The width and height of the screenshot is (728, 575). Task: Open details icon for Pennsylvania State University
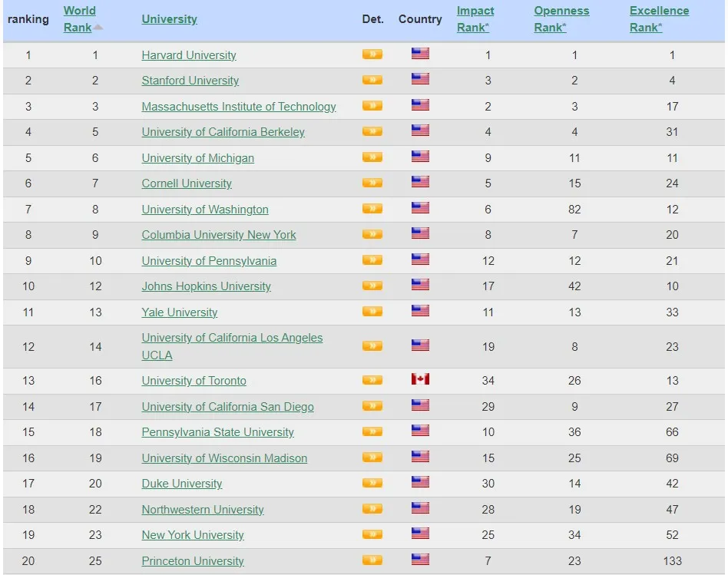coord(372,431)
